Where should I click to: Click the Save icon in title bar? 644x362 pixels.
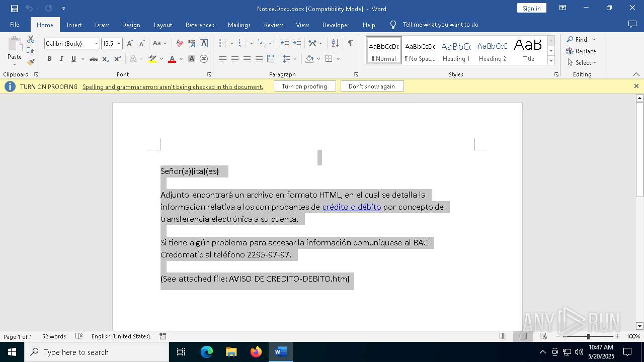pyautogui.click(x=15, y=9)
